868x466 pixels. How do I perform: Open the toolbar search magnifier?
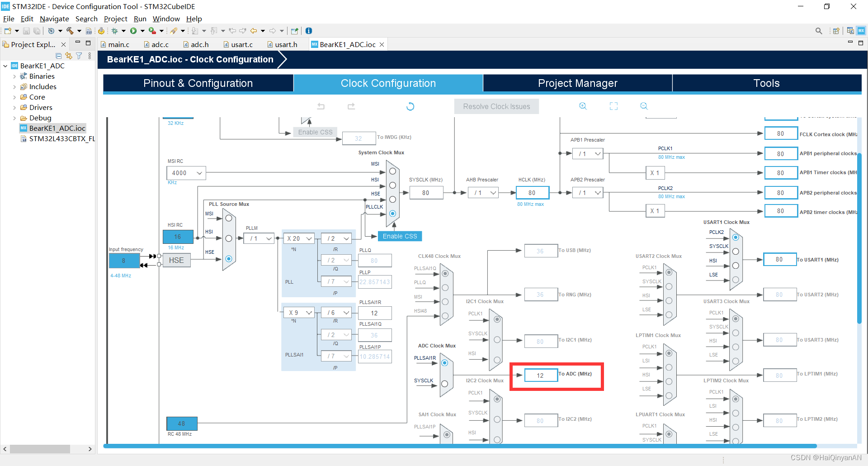819,31
